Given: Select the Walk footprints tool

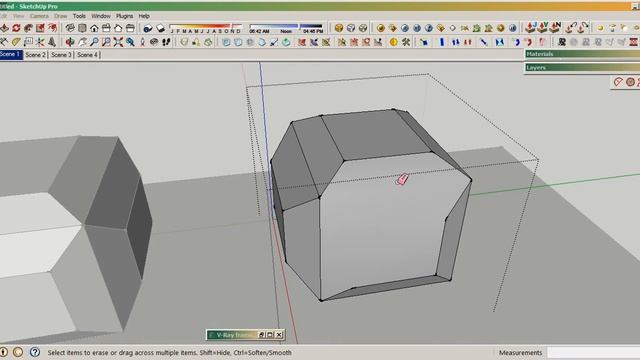Looking at the screenshot, I should pos(166,42).
